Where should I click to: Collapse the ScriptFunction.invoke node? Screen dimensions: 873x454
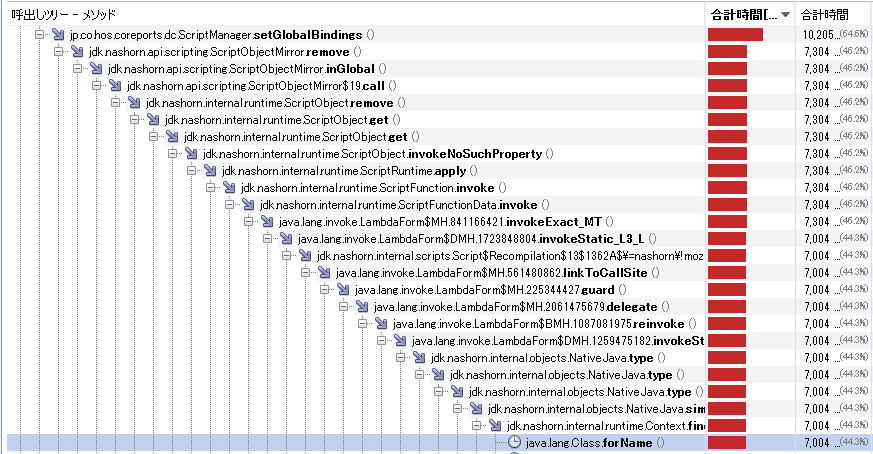210,188
